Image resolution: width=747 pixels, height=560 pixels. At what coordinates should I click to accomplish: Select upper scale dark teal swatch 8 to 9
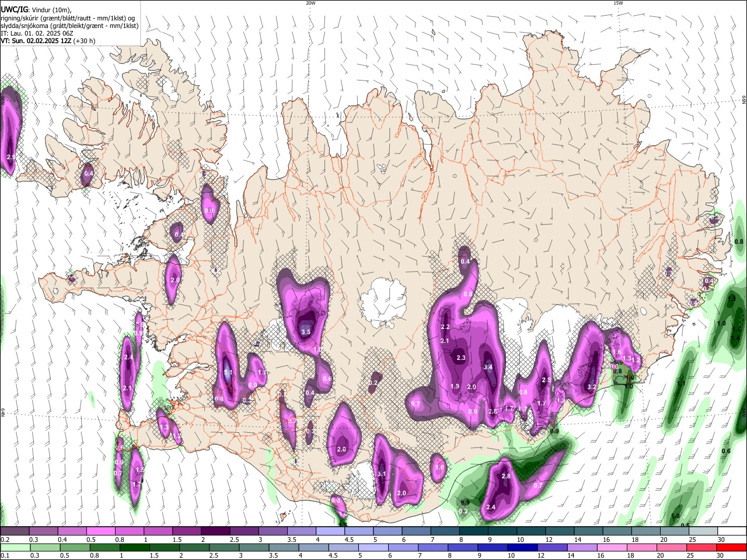click(473, 531)
